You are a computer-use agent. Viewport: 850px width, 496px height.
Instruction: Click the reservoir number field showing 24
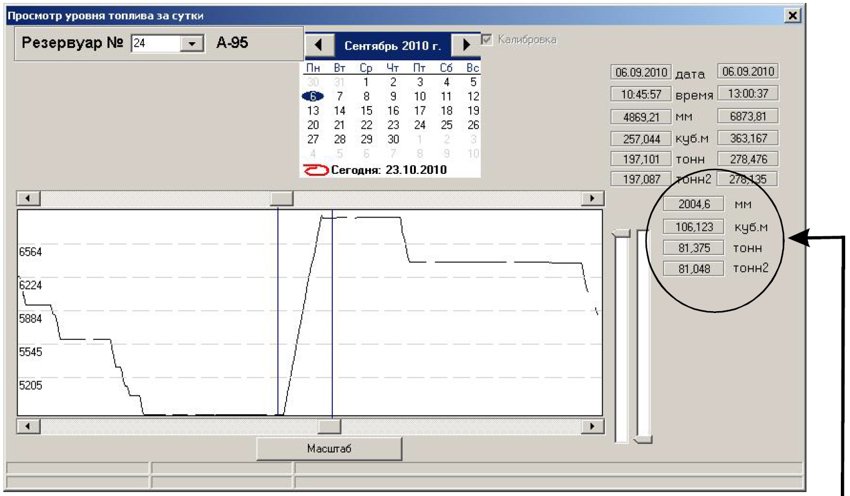156,43
